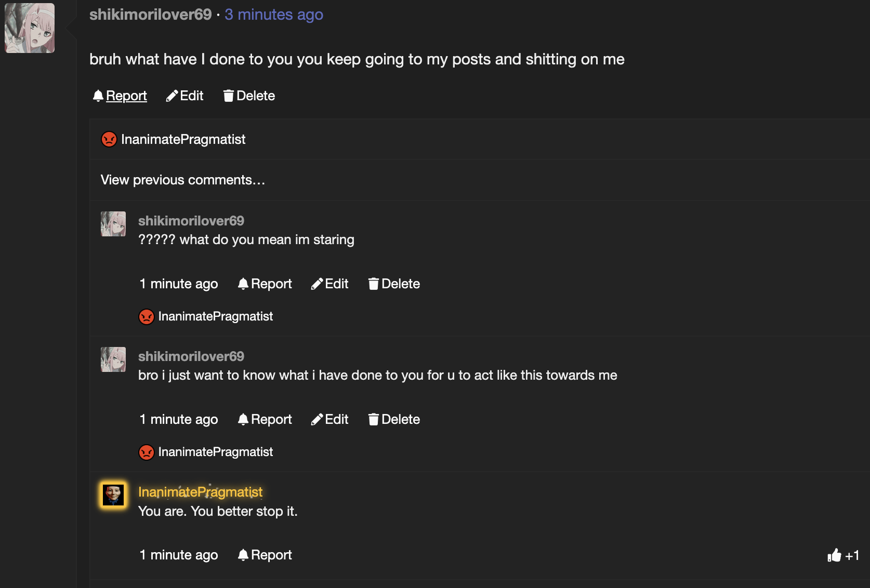Click trash icon on the 'im staring' comment
870x588 pixels.
coord(373,284)
